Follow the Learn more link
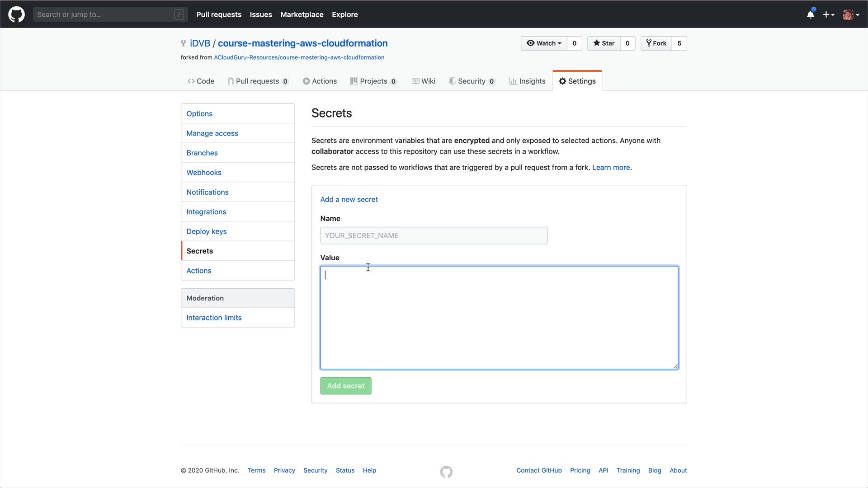 click(611, 168)
